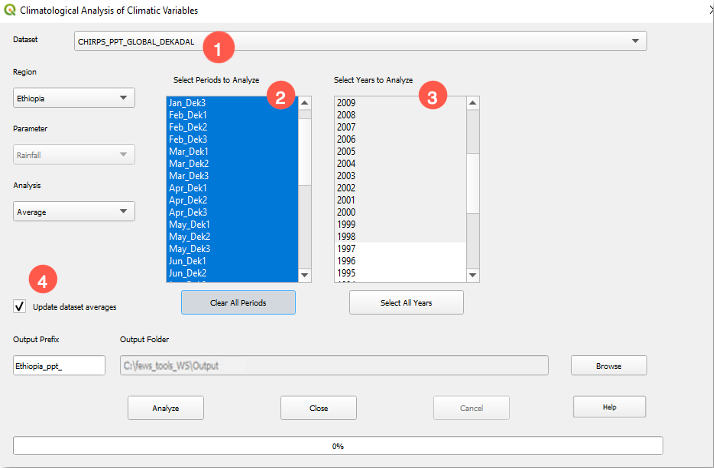
Task: Open Help for the climatological tool
Action: coord(608,407)
